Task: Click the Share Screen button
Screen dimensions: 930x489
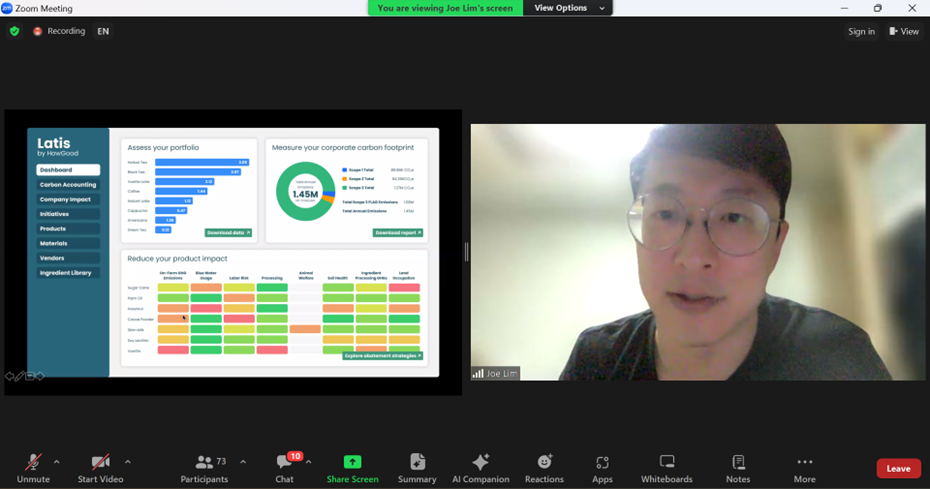Action: tap(352, 467)
